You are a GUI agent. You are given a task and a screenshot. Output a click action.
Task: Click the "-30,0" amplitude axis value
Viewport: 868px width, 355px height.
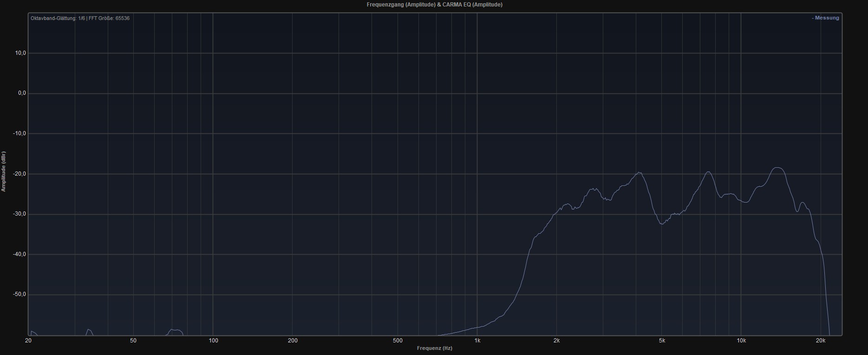pos(20,214)
